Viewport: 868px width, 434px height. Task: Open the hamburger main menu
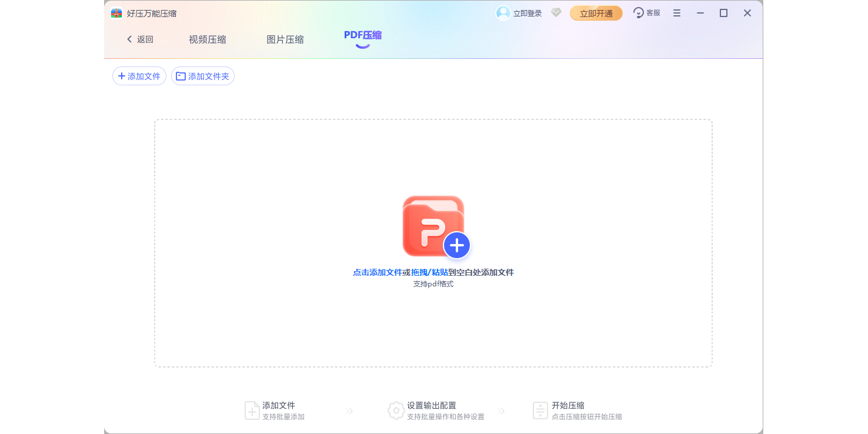click(x=677, y=13)
